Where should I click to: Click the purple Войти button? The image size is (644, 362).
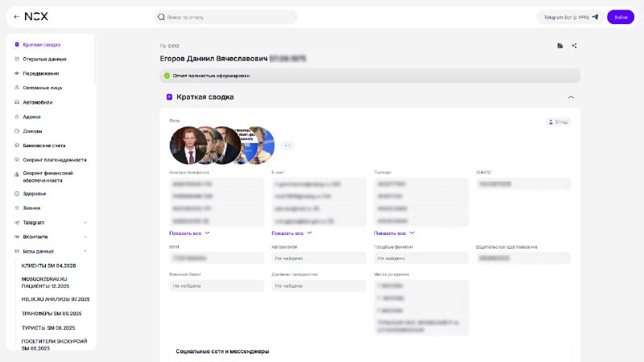tap(621, 17)
